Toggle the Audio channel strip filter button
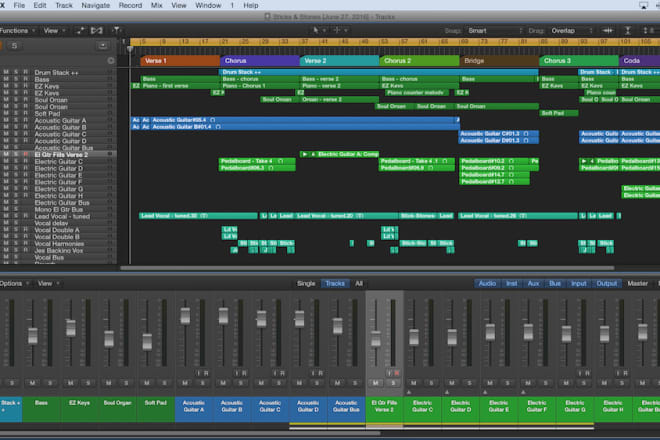660x440 pixels. [x=487, y=283]
